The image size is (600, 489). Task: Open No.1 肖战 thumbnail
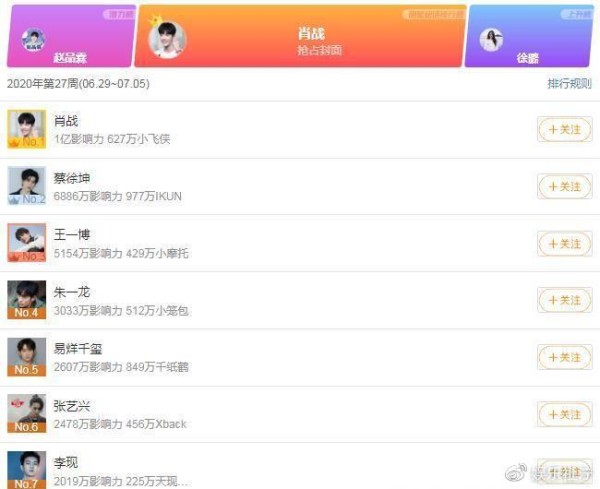pos(26,129)
